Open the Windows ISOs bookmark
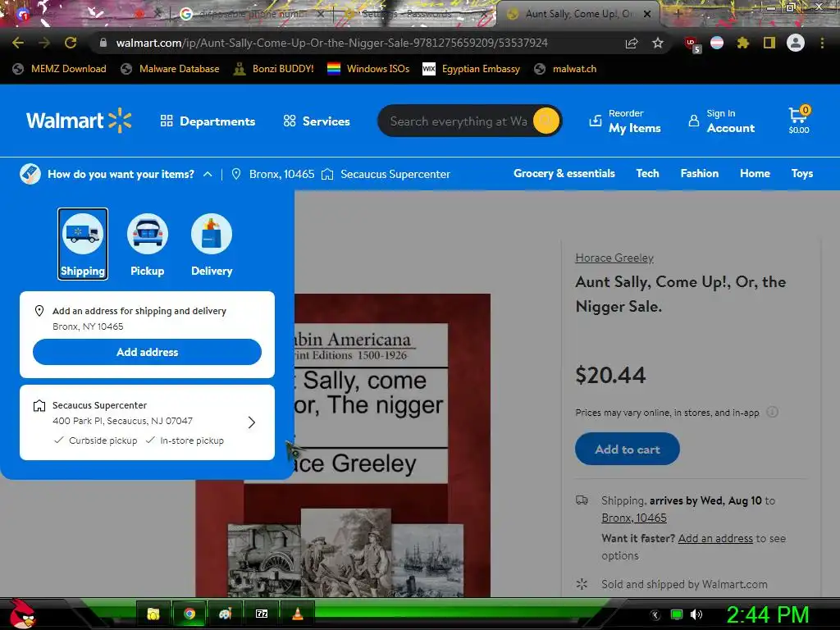This screenshot has height=630, width=840. [368, 69]
